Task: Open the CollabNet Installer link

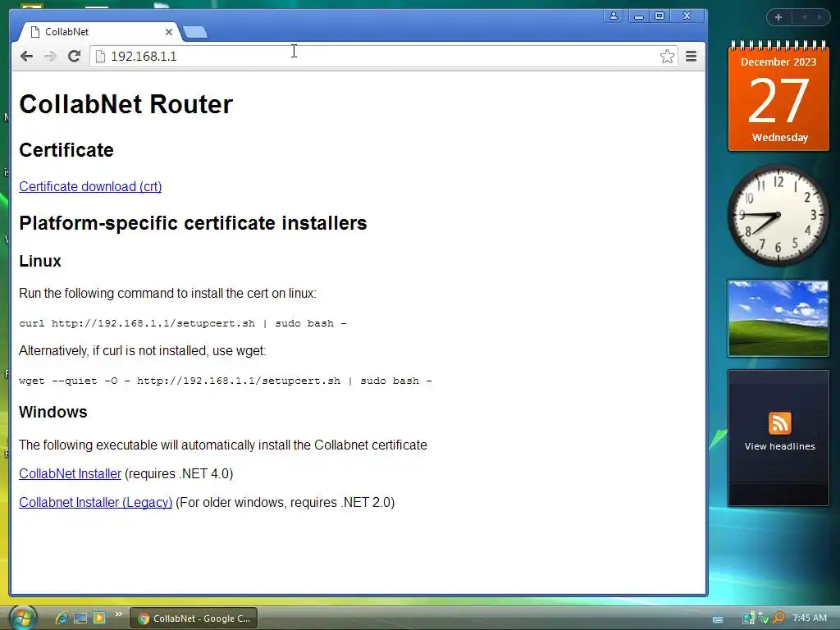Action: [71, 473]
